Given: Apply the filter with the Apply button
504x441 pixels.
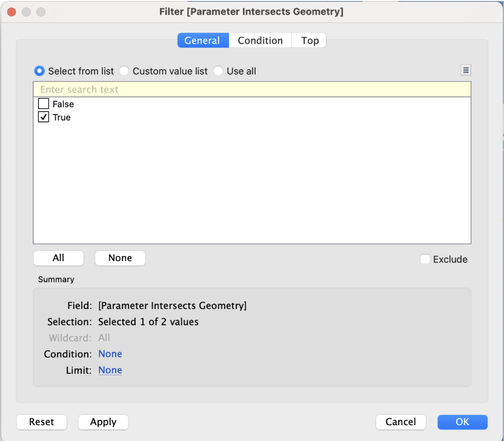Looking at the screenshot, I should point(103,422).
